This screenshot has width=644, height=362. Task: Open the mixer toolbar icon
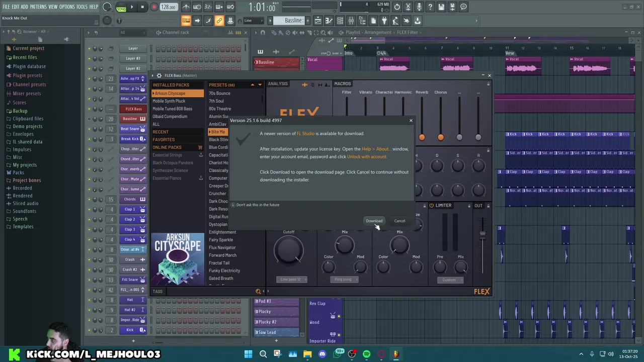pos(351,21)
